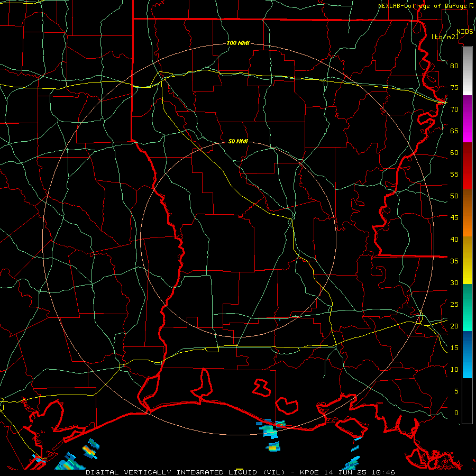
Task: Select the NIDS label near the legend
Action: coord(464,32)
